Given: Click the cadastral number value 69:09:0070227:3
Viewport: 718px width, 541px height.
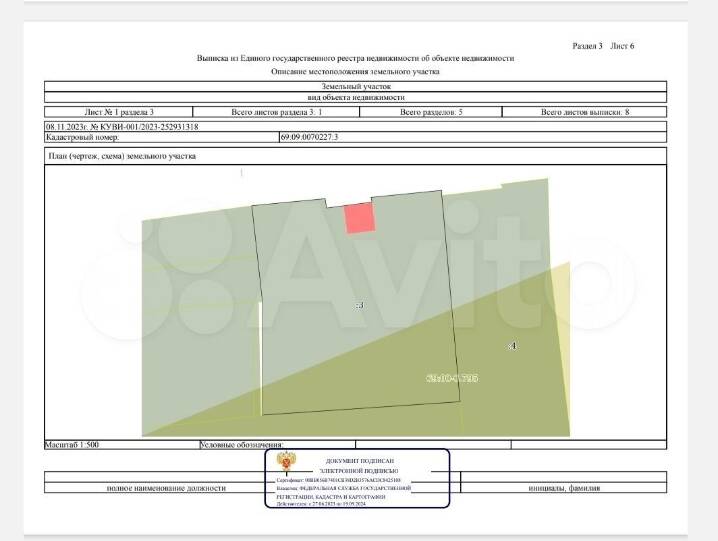Looking at the screenshot, I should [310, 137].
